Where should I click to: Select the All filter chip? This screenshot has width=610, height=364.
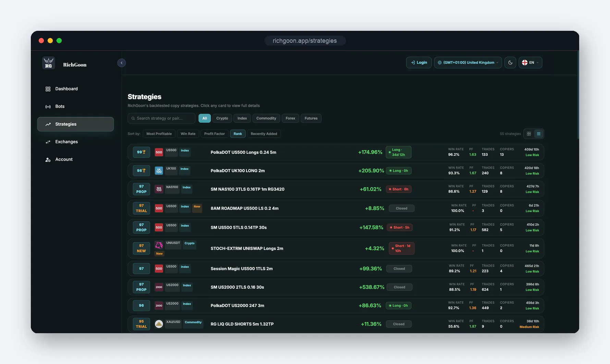pos(205,118)
